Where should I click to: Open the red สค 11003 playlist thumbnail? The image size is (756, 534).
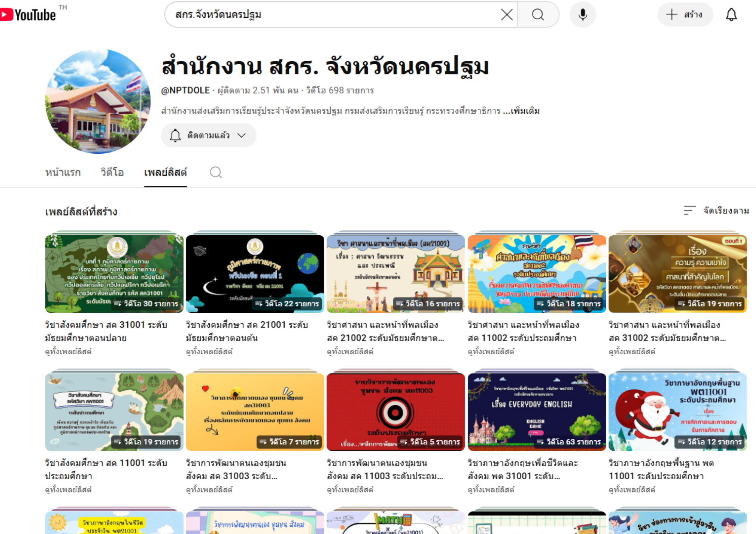pyautogui.click(x=396, y=412)
